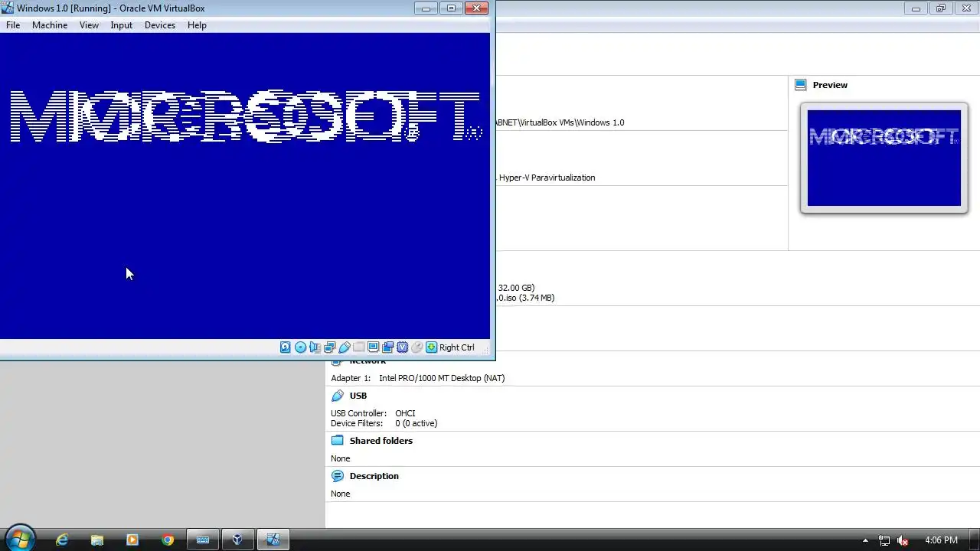Click the VirtualBox icon in VM title bar
Image resolution: width=980 pixels, height=551 pixels.
8,8
